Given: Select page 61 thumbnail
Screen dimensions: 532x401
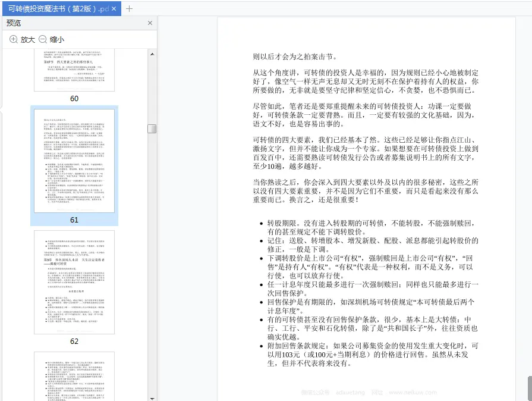Looking at the screenshot, I should 74,161.
